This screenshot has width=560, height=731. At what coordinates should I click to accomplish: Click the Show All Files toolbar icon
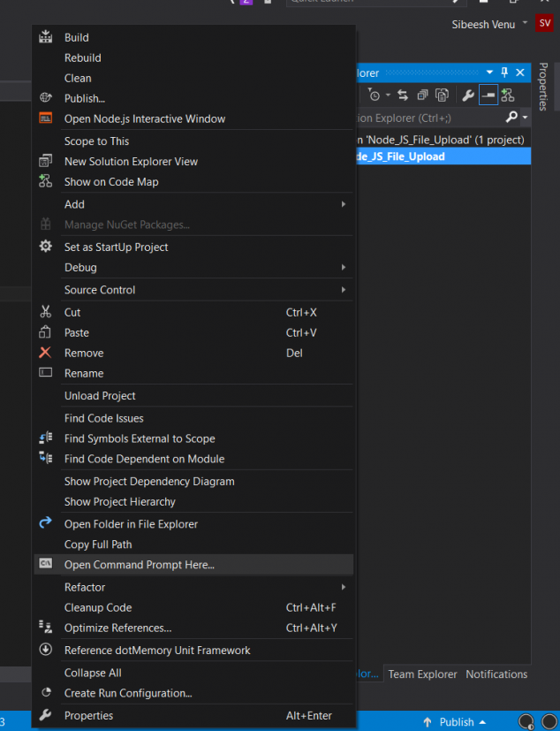442,95
